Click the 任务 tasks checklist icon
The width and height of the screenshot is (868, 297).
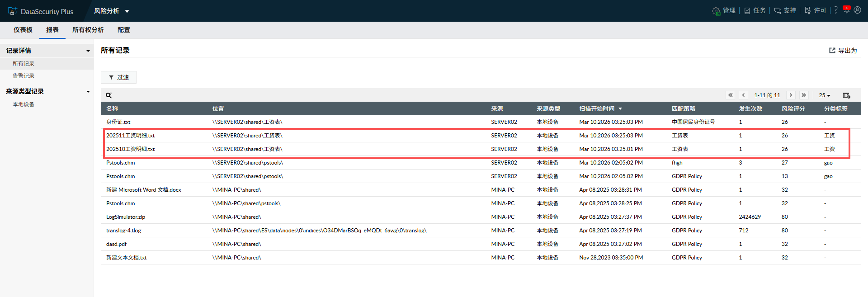click(747, 11)
